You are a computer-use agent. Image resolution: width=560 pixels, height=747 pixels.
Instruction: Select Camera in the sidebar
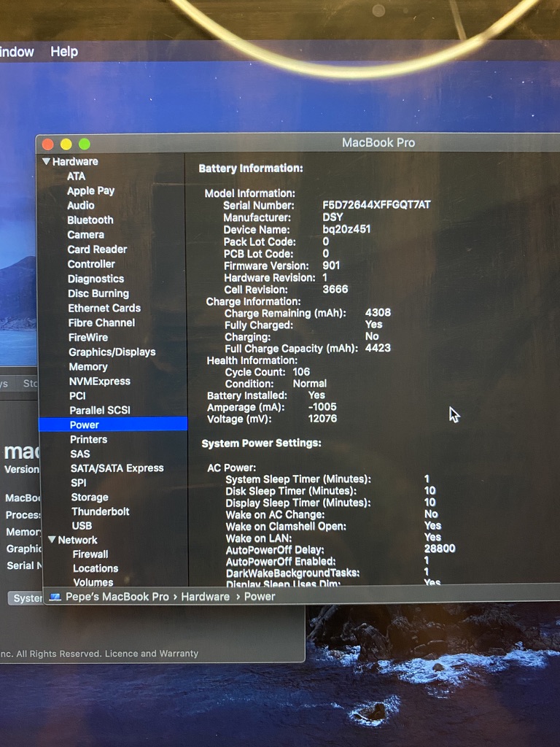pos(86,235)
